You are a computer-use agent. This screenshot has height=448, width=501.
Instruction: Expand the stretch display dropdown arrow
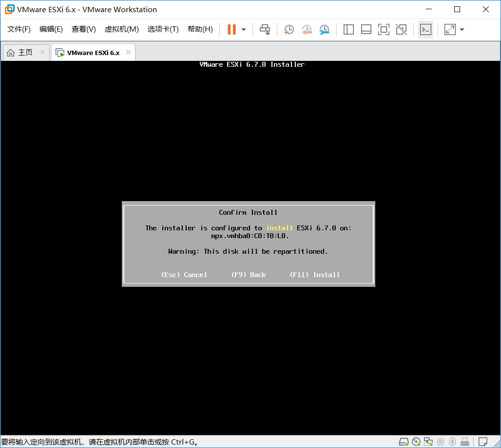(x=462, y=30)
